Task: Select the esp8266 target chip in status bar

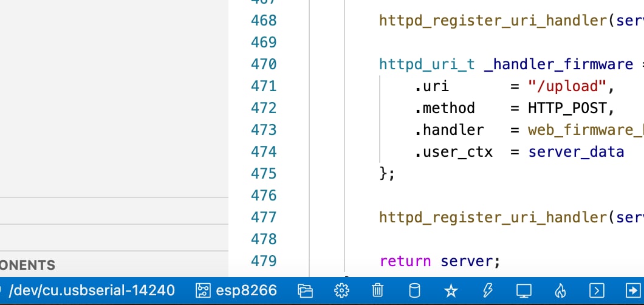Action: pos(236,290)
